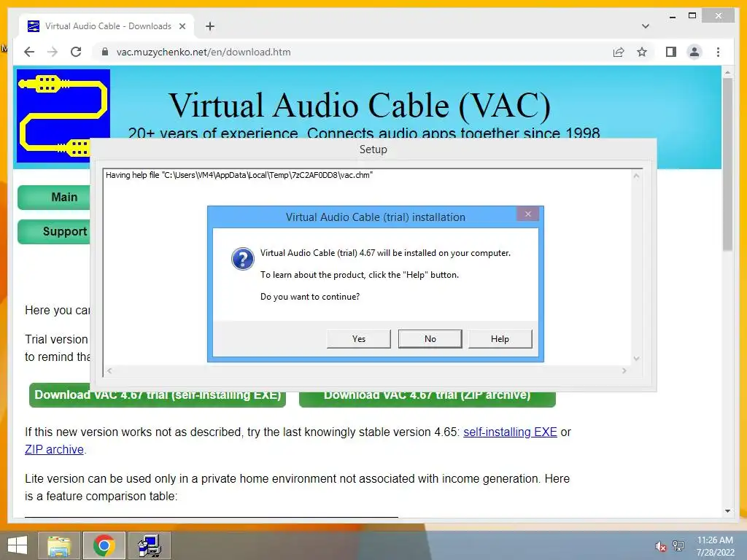Open the Main page button
This screenshot has height=560, width=747.
click(54, 197)
